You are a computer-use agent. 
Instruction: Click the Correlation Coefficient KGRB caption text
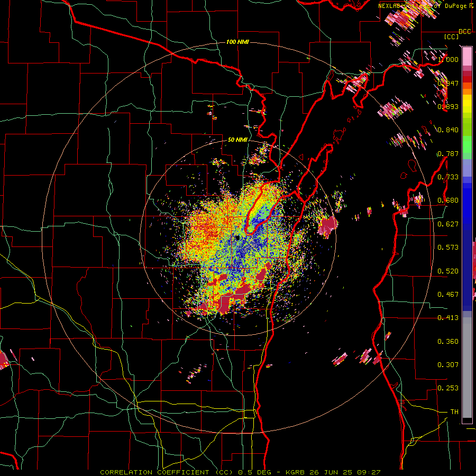(x=240, y=472)
